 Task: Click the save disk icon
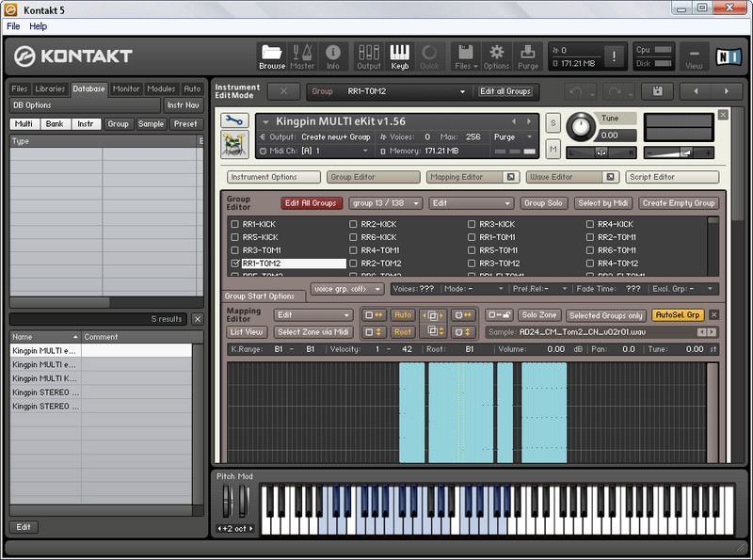tap(657, 91)
